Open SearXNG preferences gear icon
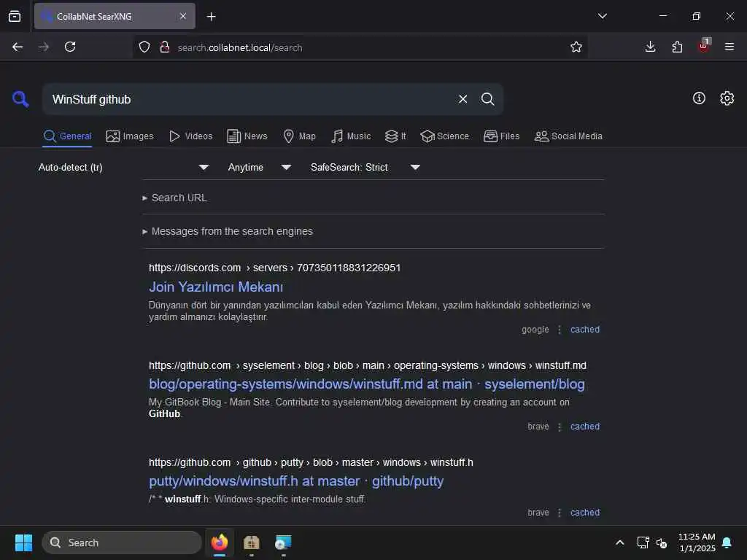 (x=727, y=98)
